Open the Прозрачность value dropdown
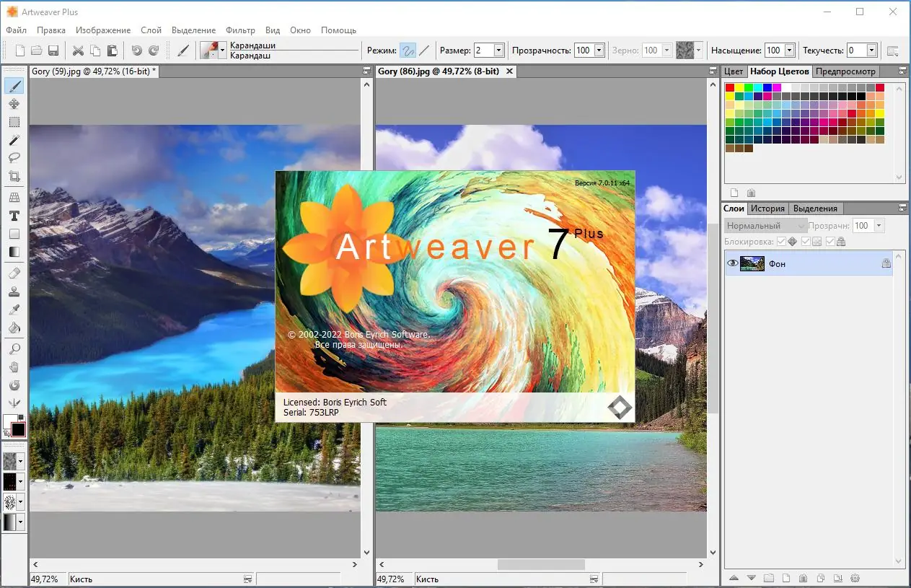The width and height of the screenshot is (911, 588). click(x=597, y=50)
